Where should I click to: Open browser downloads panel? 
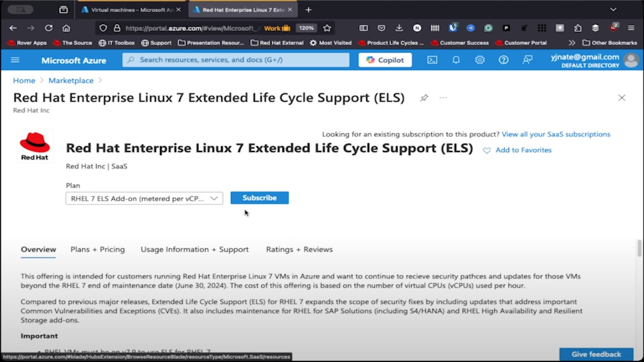pos(399,28)
